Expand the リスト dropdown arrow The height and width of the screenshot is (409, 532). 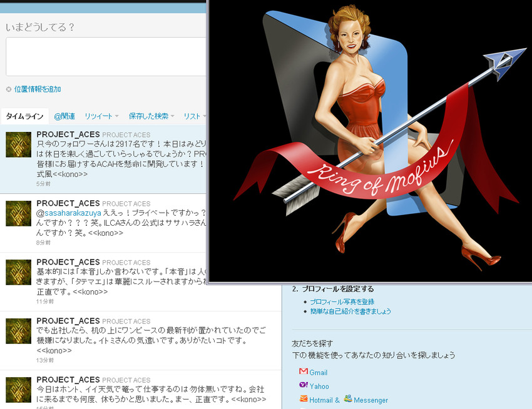[204, 116]
